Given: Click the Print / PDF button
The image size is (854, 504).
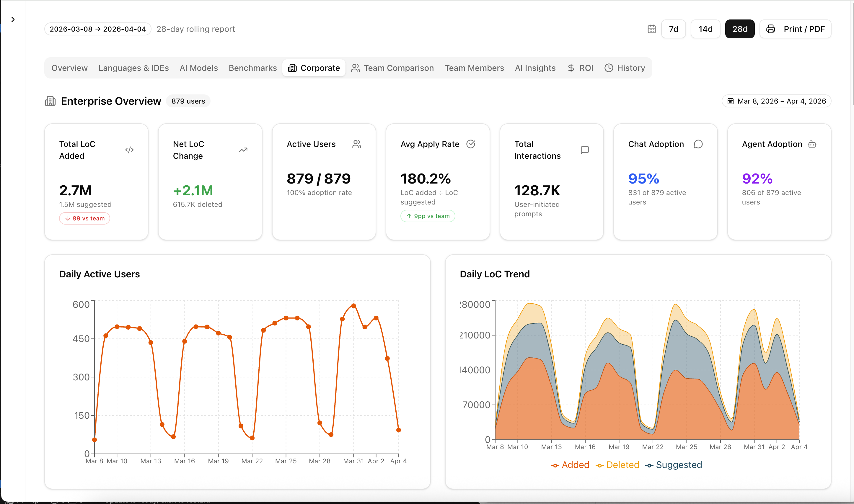Looking at the screenshot, I should [x=795, y=29].
